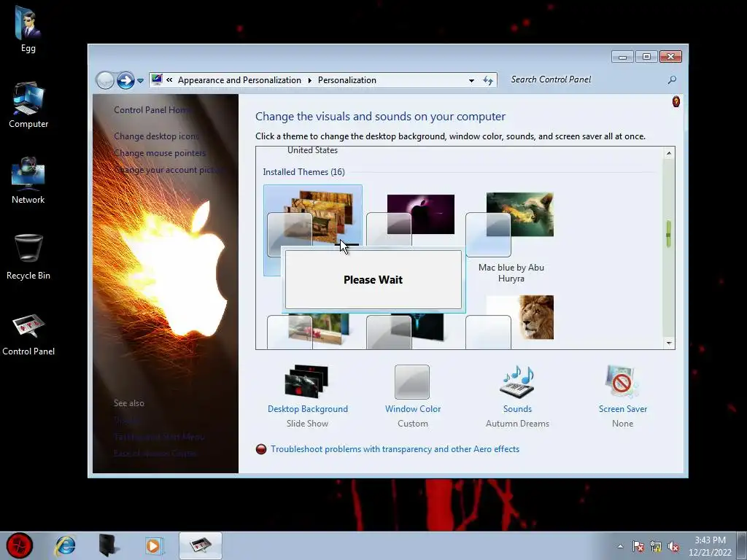The width and height of the screenshot is (747, 560).
Task: Click the network tray icon
Action: pyautogui.click(x=656, y=547)
